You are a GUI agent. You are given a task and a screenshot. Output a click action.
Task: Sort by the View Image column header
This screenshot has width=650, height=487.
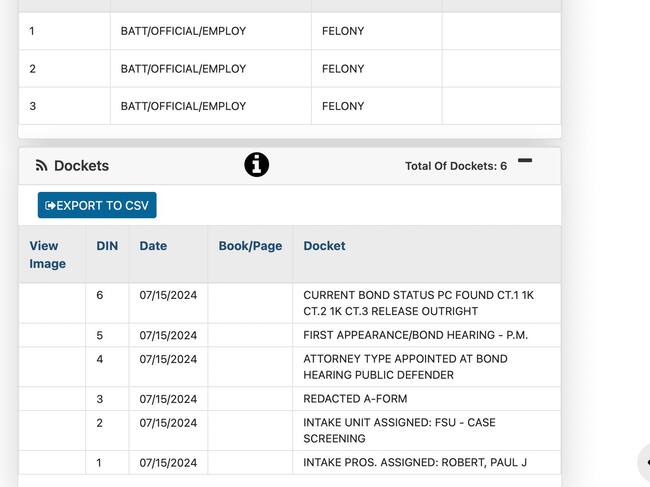[x=44, y=254]
